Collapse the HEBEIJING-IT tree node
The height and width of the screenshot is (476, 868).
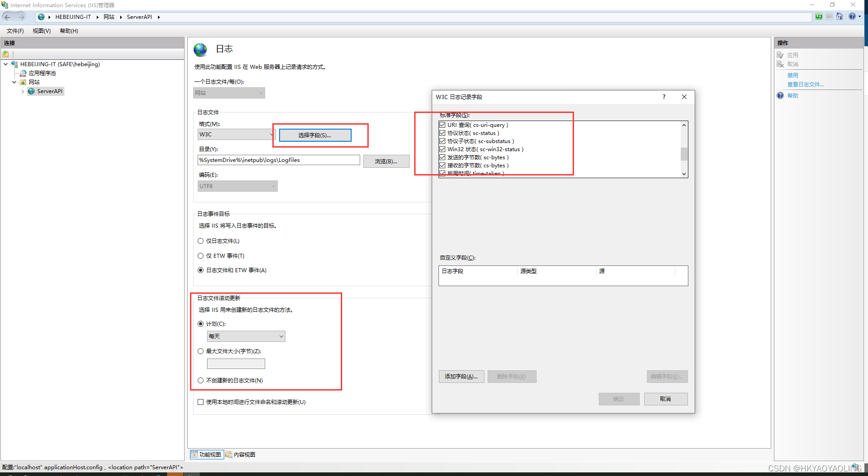pyautogui.click(x=6, y=64)
